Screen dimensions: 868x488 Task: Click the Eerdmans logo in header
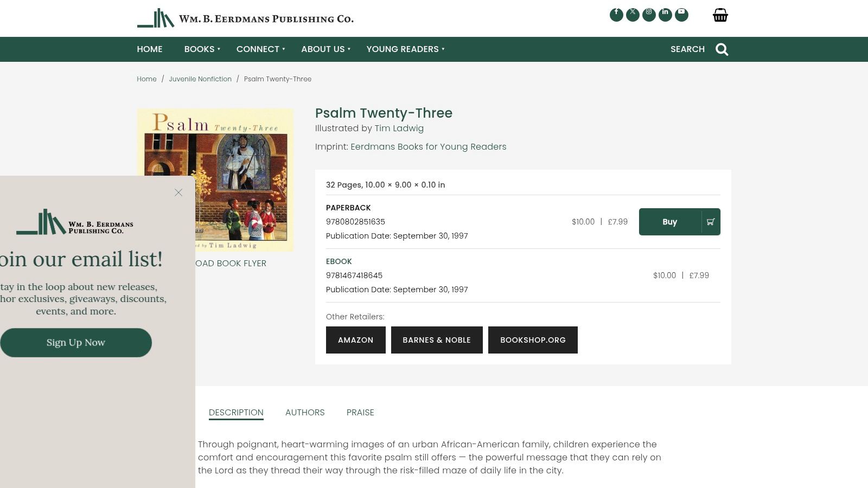(245, 18)
